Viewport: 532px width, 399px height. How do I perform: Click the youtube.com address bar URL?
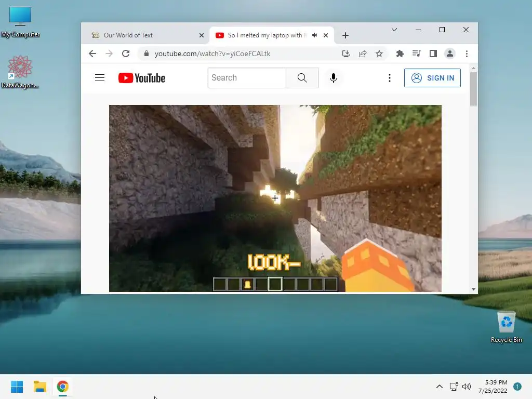click(212, 54)
